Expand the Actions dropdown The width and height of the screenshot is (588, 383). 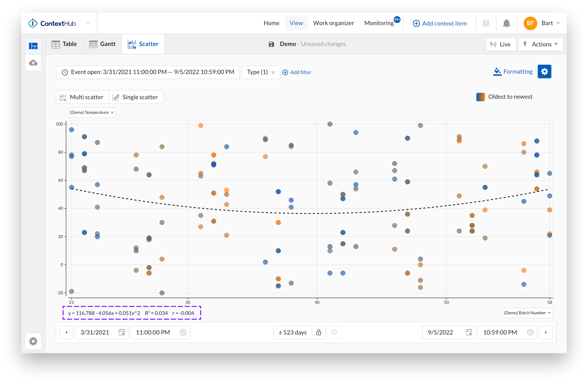coord(541,44)
